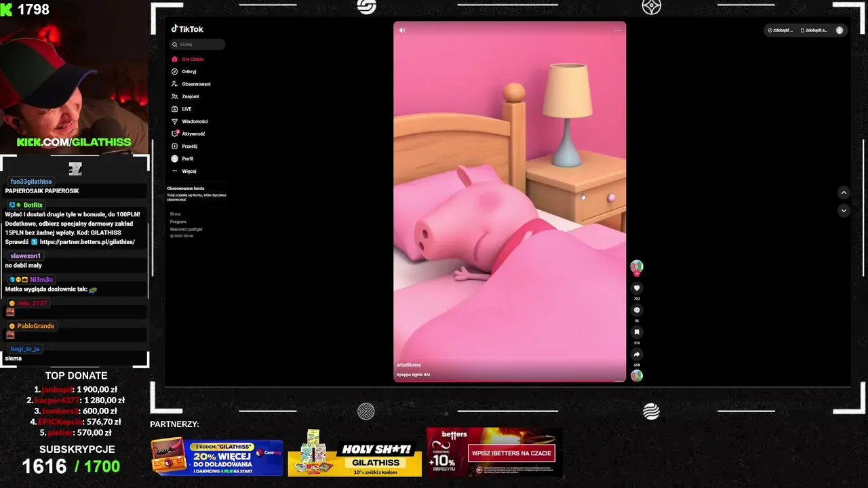Open the Firma footer link

(175, 214)
